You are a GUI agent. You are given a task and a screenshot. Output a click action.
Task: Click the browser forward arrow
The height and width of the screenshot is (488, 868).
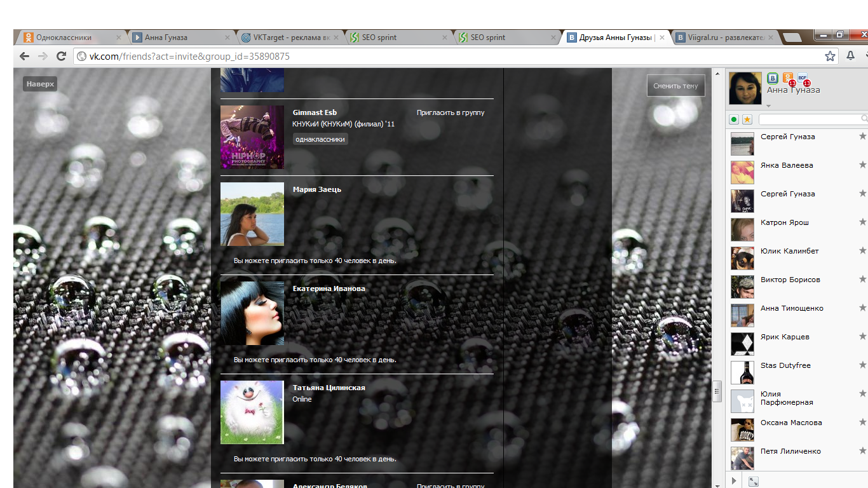(43, 56)
